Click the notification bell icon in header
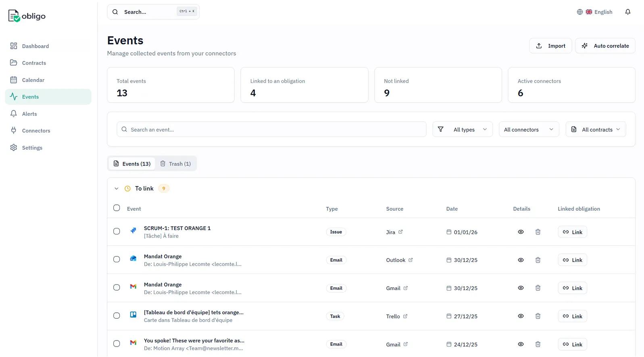 click(x=627, y=12)
